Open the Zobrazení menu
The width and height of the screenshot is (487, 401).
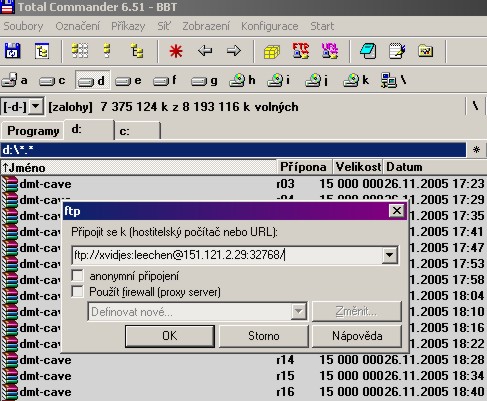click(206, 26)
